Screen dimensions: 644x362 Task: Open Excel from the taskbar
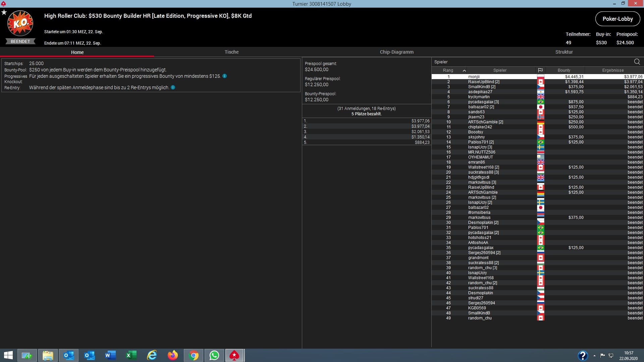[131, 355]
